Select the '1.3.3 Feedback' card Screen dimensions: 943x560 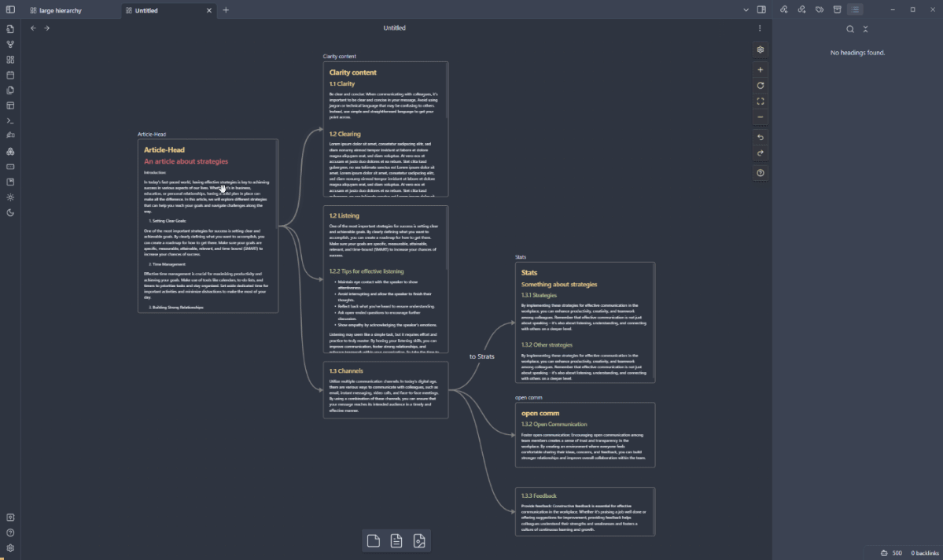[585, 511]
